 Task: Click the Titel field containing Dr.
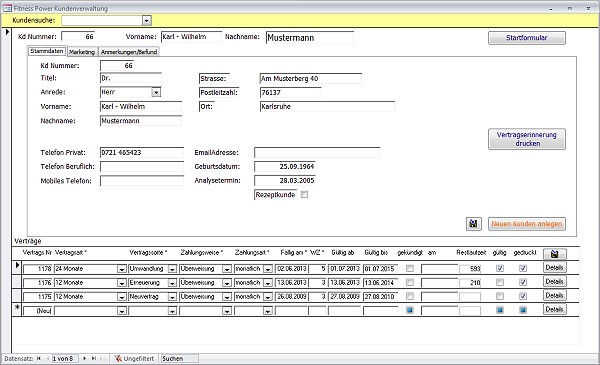pos(131,78)
